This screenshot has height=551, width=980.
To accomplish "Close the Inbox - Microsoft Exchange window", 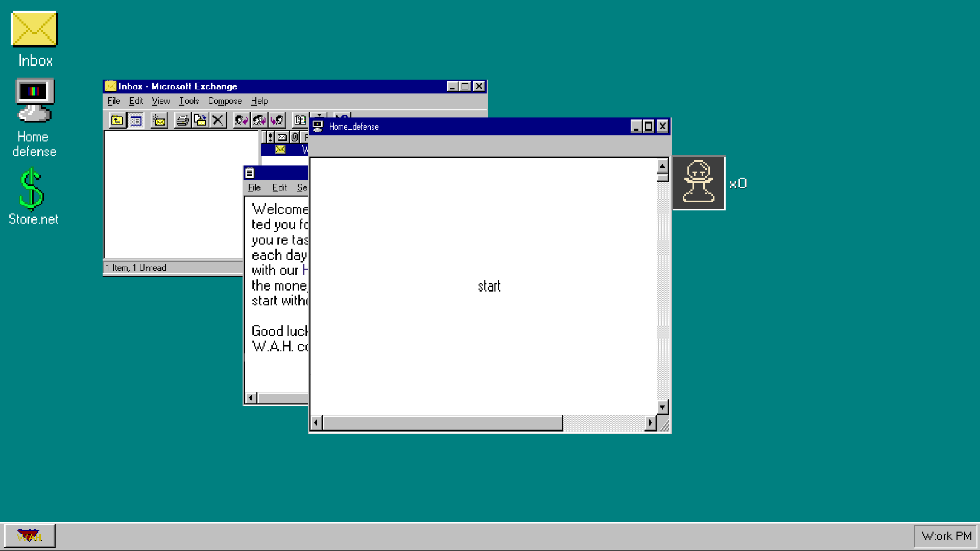I will [479, 86].
